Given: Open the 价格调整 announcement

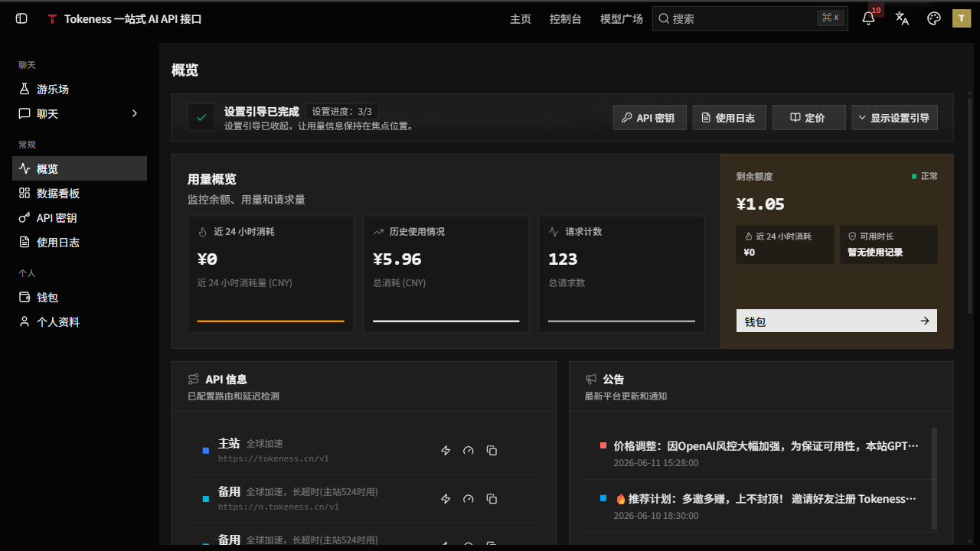Looking at the screenshot, I should pos(766,445).
